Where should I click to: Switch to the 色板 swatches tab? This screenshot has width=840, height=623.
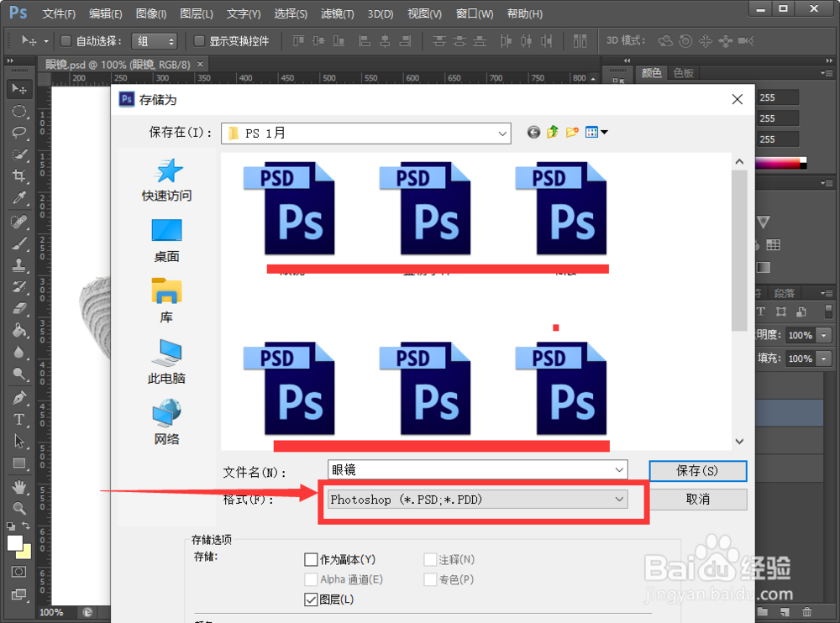point(684,73)
